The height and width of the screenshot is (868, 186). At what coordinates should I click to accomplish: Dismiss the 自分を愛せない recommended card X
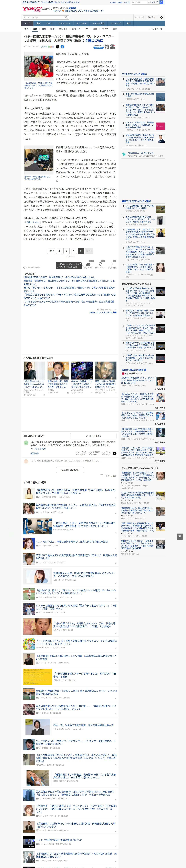(x=44, y=395)
